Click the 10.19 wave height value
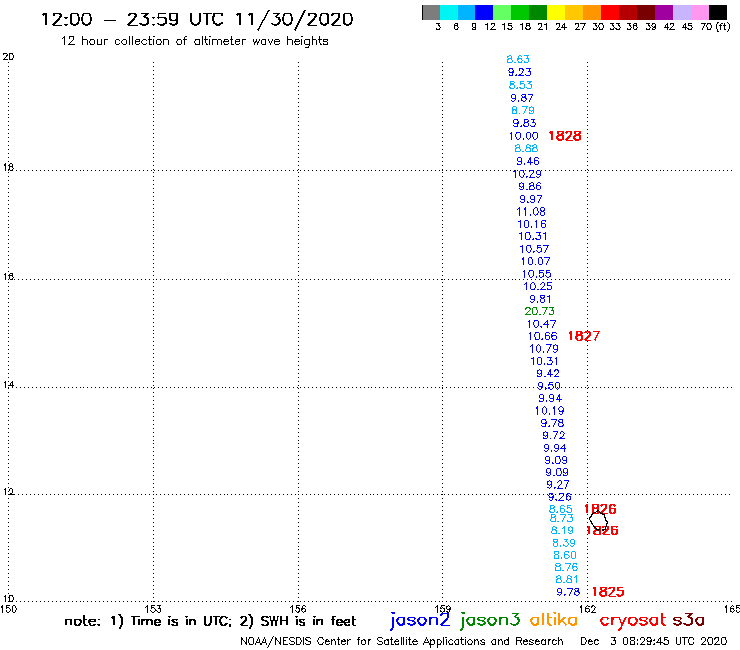 (x=550, y=411)
